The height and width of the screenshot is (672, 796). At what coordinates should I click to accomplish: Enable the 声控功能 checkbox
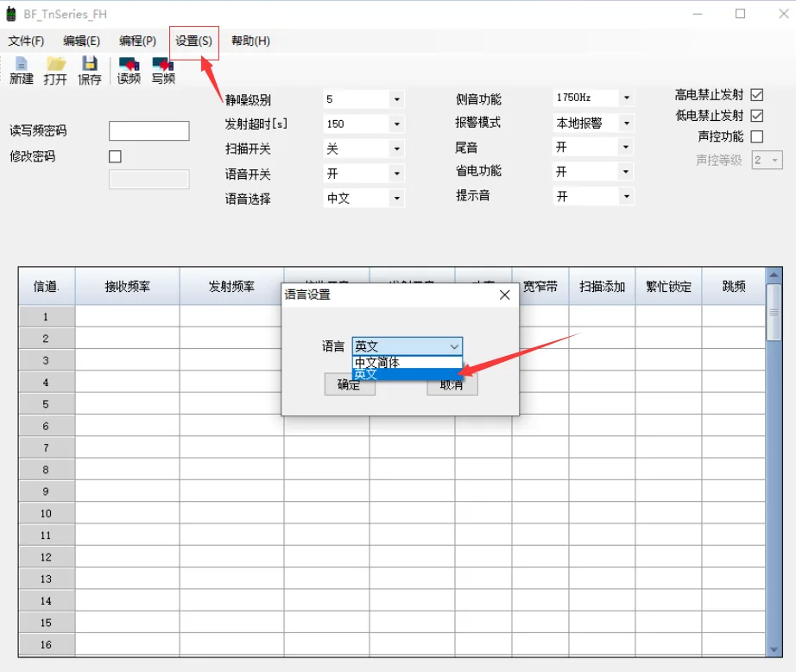pyautogui.click(x=757, y=136)
